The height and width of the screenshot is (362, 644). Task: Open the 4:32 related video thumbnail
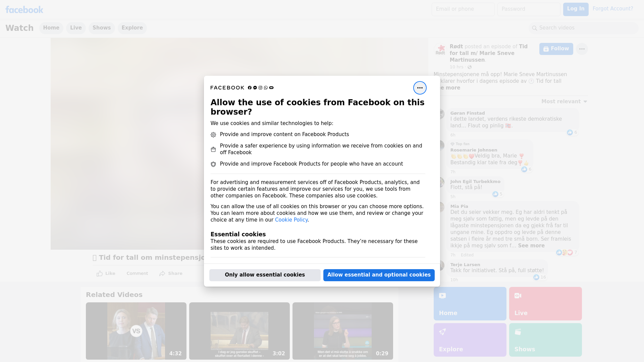point(136,331)
